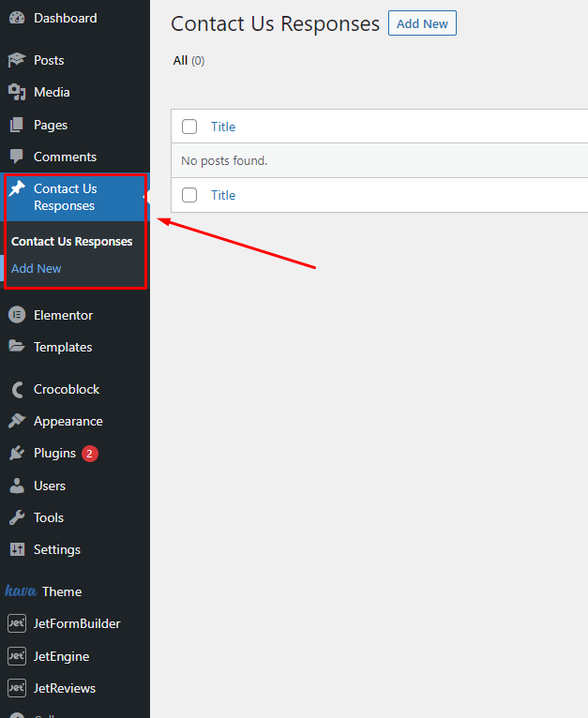Screen dimensions: 588x718
Task: Click the Elementor circle logo icon
Action: (x=17, y=315)
